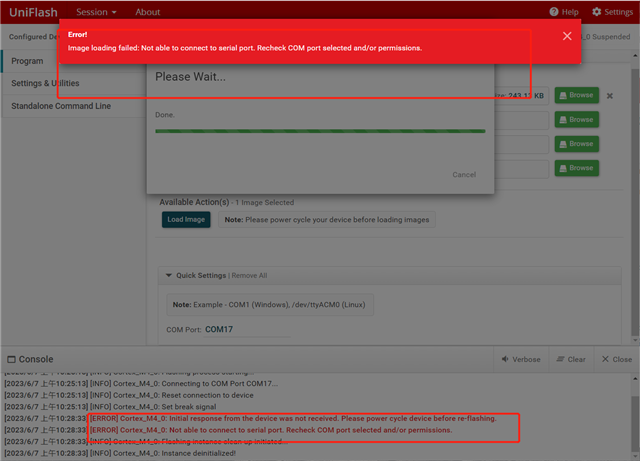640x461 pixels.
Task: Click Browse button beside the 243 KB image
Action: pyautogui.click(x=577, y=95)
